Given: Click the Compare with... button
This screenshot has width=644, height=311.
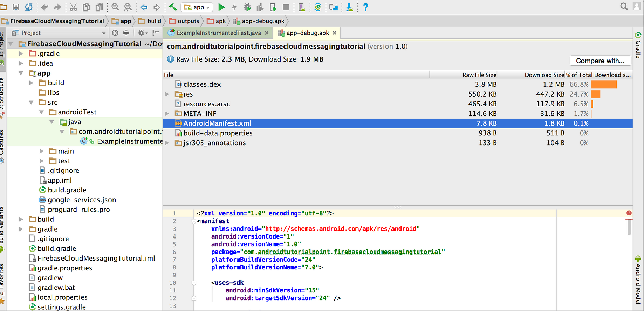Looking at the screenshot, I should [x=600, y=61].
